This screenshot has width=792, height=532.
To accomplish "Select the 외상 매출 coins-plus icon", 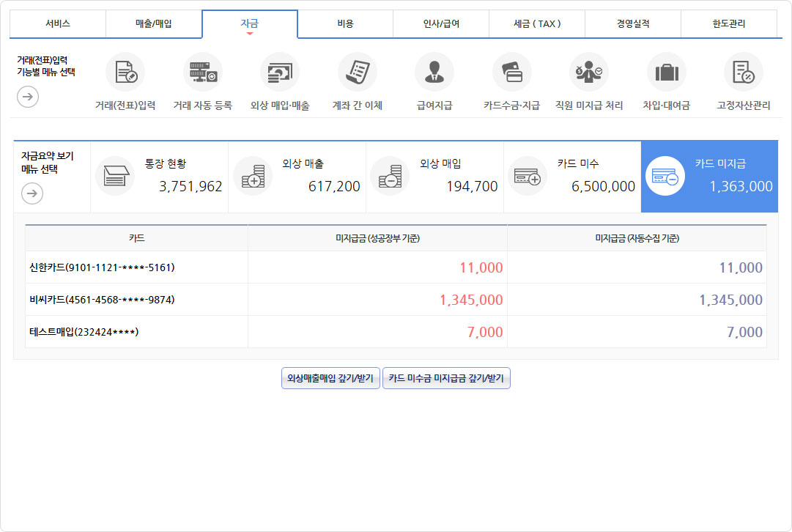I will coord(253,176).
